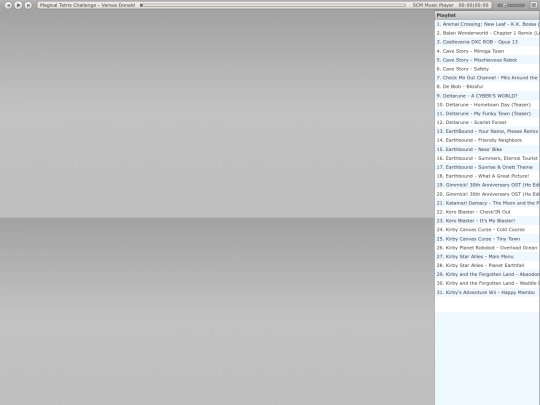Adjust the volume slider
Screen dimensions: 540x405
coord(511,6)
